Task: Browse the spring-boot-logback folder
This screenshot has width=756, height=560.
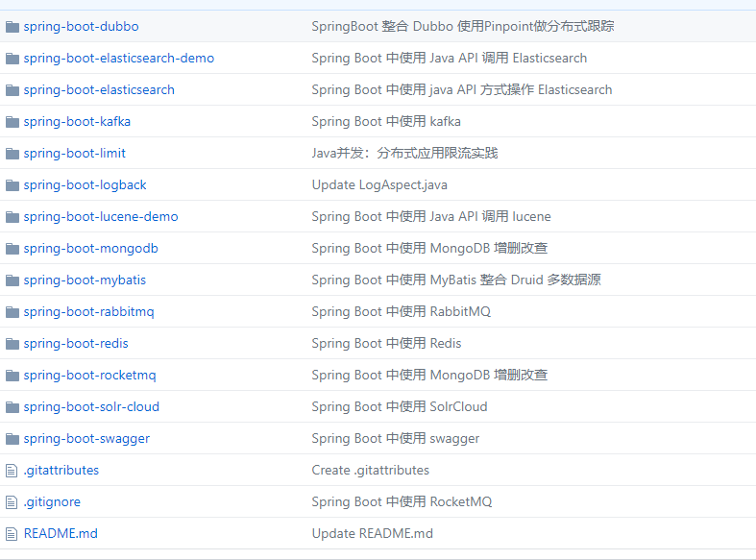Action: point(85,185)
